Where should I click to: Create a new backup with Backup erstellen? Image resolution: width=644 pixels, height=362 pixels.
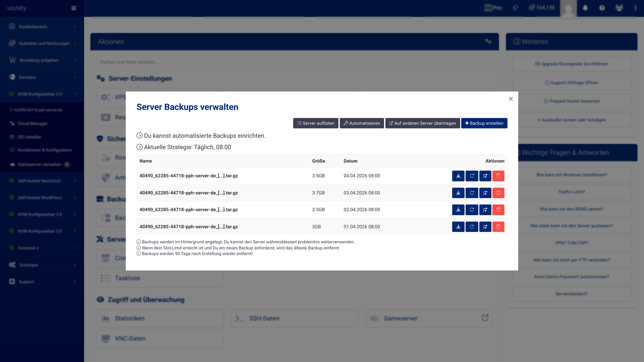[x=484, y=123]
